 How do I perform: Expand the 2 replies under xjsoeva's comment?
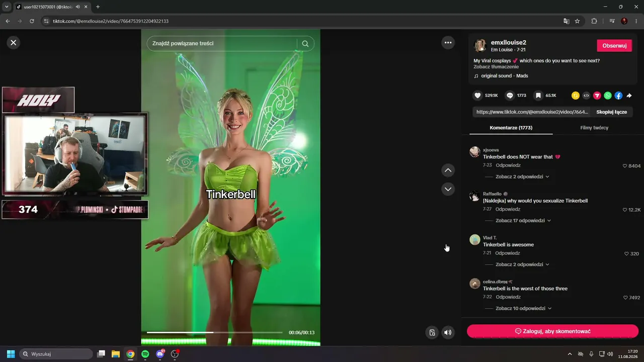pyautogui.click(x=522, y=177)
